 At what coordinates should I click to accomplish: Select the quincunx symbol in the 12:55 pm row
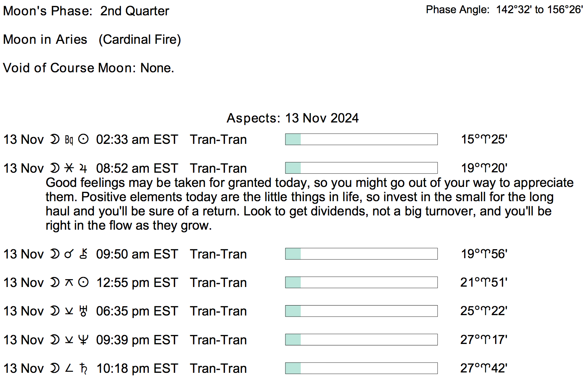(69, 282)
